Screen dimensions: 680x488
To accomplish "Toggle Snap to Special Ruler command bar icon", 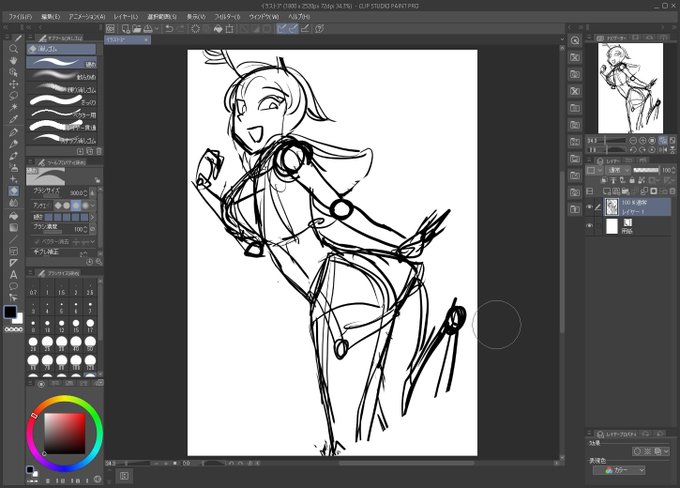I will (294, 29).
